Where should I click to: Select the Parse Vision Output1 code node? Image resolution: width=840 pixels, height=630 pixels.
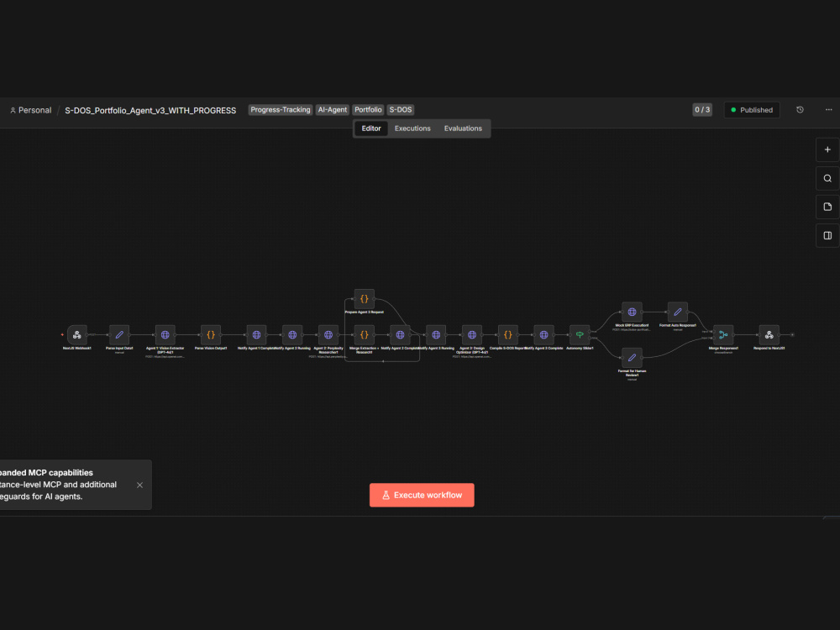click(x=211, y=335)
